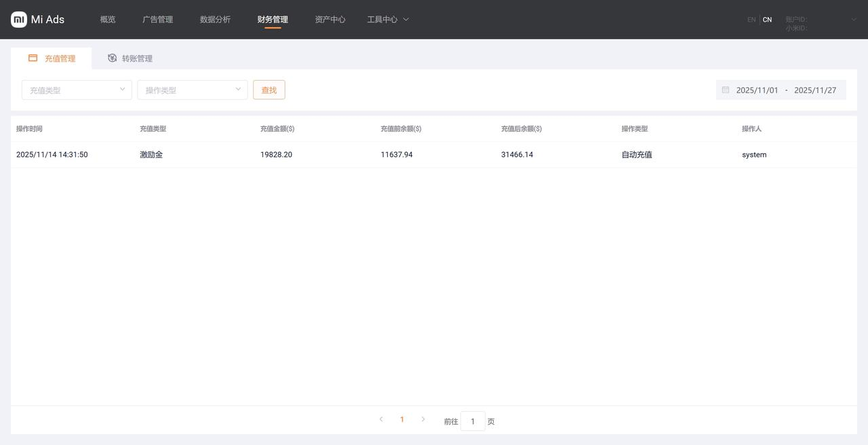Click the recharge management card icon
868x445 pixels.
point(33,58)
